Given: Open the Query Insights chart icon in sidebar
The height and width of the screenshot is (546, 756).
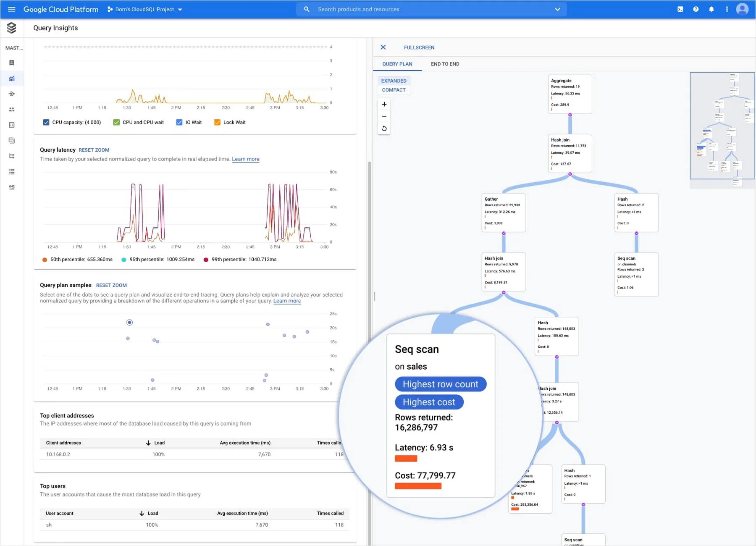Looking at the screenshot, I should (x=11, y=78).
